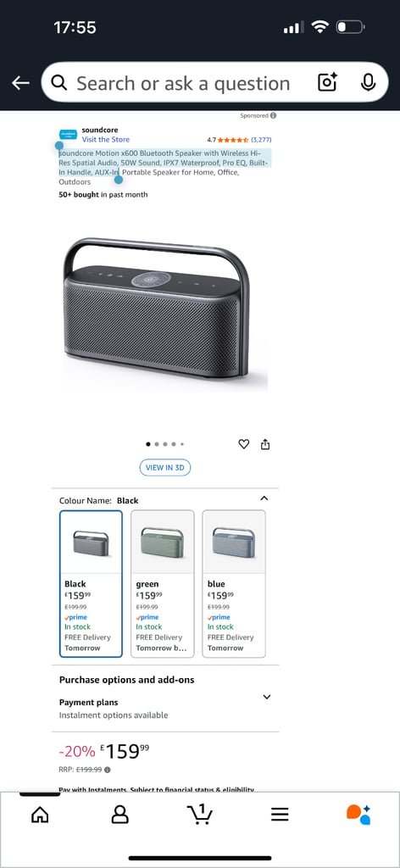Image resolution: width=400 pixels, height=868 pixels.
Task: Select the green colour option
Action: [x=163, y=583]
